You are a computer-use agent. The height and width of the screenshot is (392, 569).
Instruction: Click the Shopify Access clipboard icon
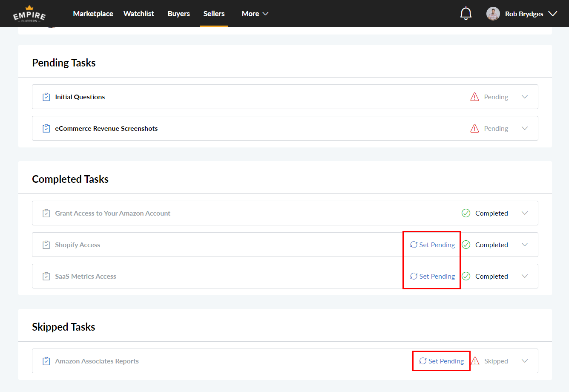[46, 245]
